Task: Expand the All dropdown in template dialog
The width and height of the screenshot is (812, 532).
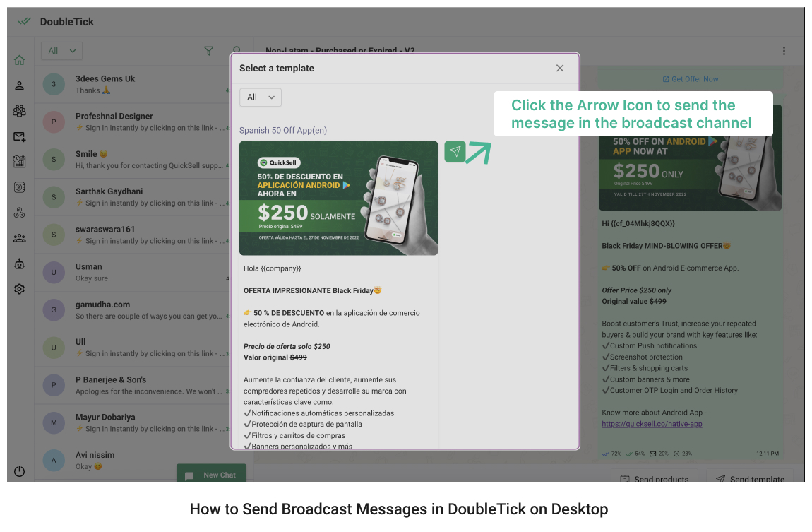Action: pyautogui.click(x=261, y=97)
